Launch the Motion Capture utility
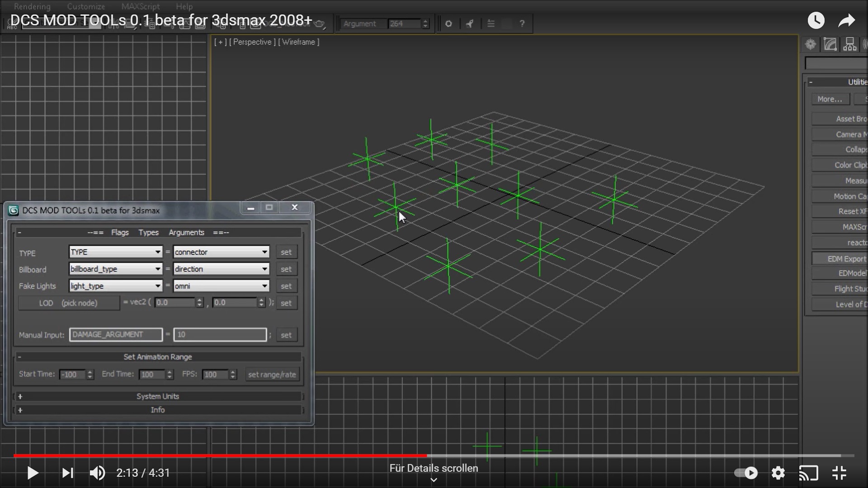Screen dimensions: 868x488 point(840,196)
